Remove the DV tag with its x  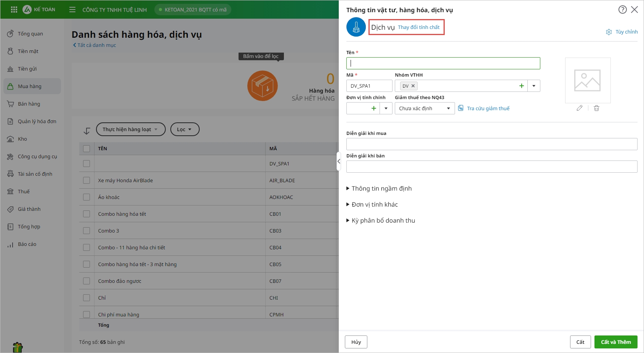[413, 86]
